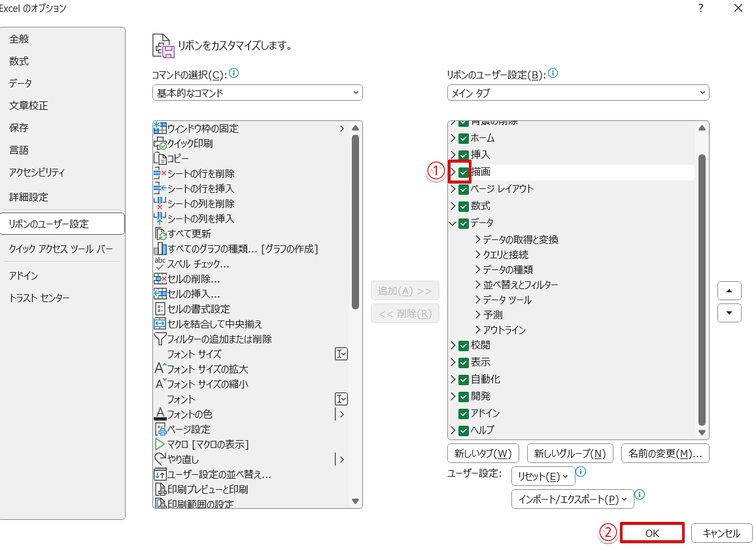
Task: Open the コマンドの選択 dropdown
Action: click(x=257, y=93)
